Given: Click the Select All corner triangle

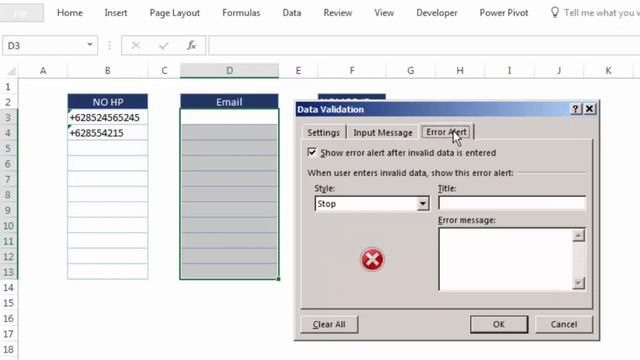Looking at the screenshot, I should coord(11,71).
